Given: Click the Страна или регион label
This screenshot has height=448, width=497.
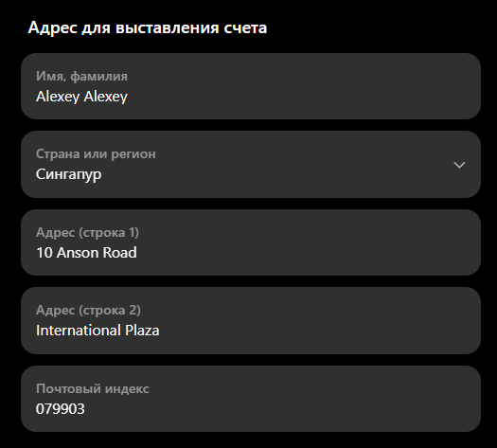Looking at the screenshot, I should click(96, 154).
